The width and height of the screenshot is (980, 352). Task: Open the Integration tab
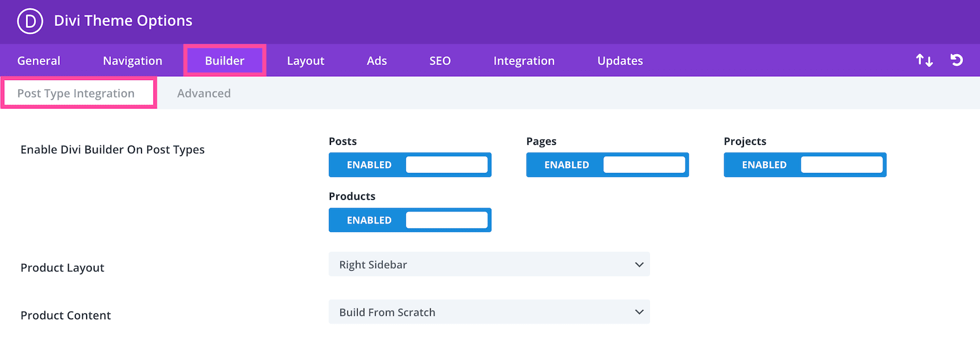tap(524, 60)
